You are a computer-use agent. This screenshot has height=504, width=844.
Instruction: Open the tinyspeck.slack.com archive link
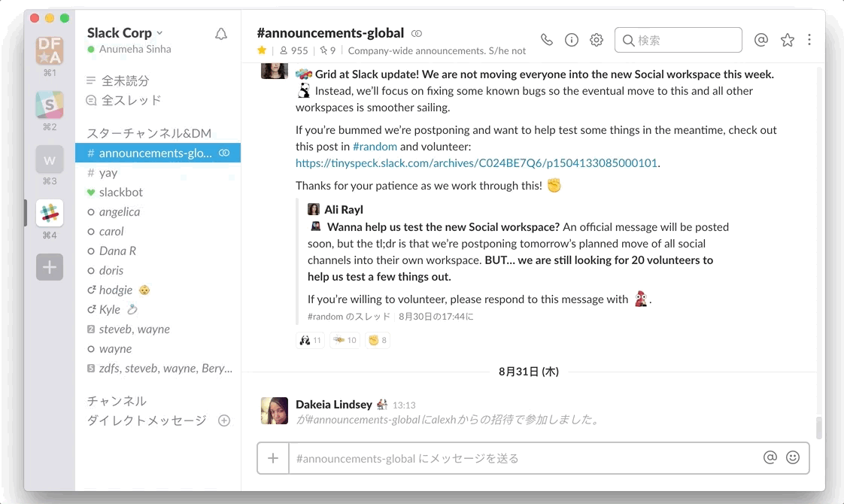pos(476,163)
